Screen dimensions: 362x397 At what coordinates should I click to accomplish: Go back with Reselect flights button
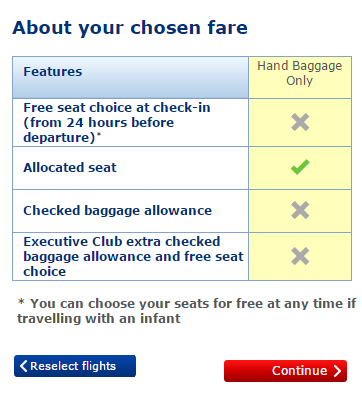[x=75, y=366]
